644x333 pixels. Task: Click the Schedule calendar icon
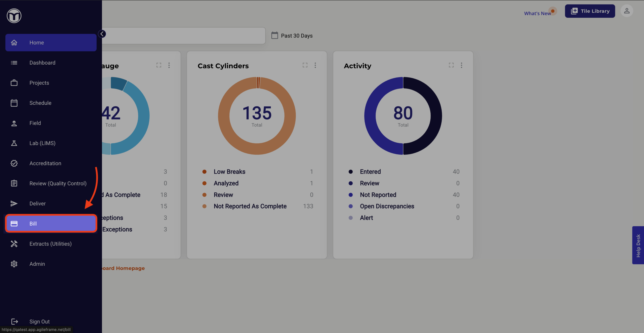point(14,103)
